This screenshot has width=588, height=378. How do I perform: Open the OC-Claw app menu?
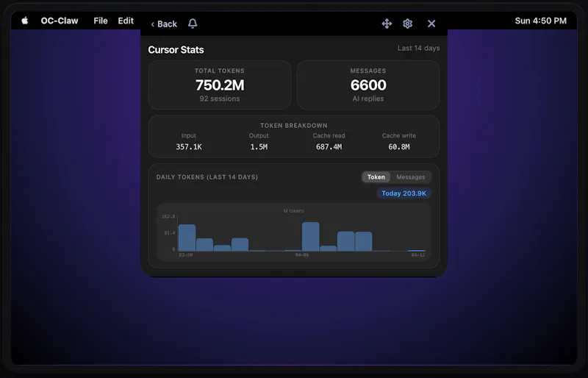click(x=60, y=21)
